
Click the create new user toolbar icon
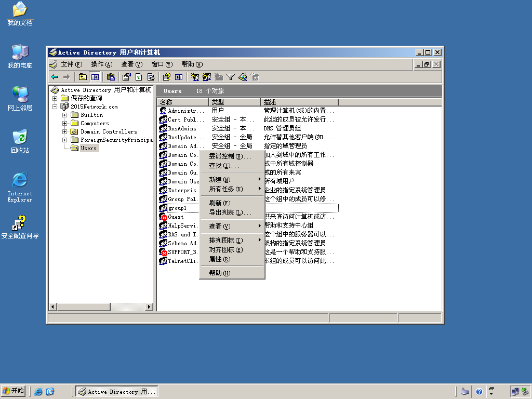click(x=195, y=77)
